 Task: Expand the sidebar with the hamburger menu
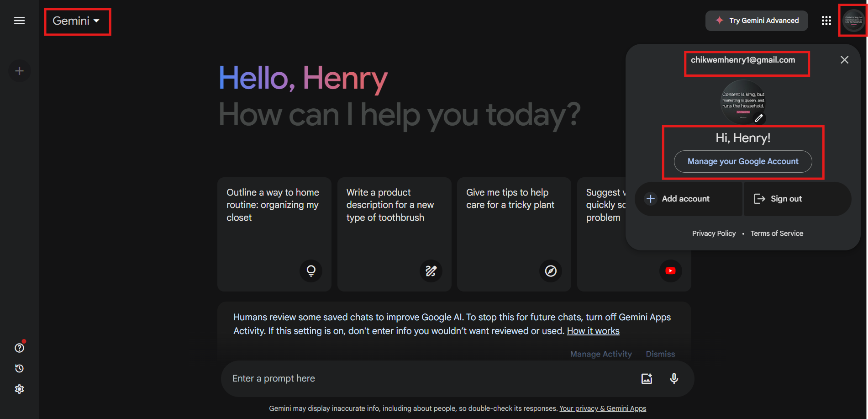coord(19,21)
